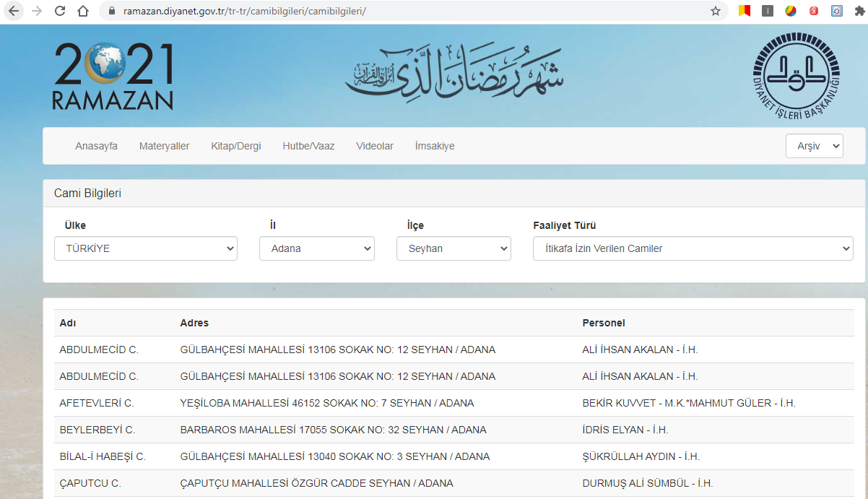Image resolution: width=868 pixels, height=499 pixels.
Task: Click the DURMUŞ ALİ SÜMBÜL - İ.H. cell
Action: pyautogui.click(x=648, y=483)
